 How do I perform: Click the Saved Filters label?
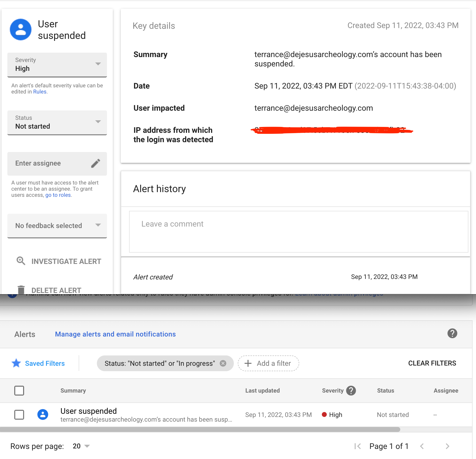[45, 363]
